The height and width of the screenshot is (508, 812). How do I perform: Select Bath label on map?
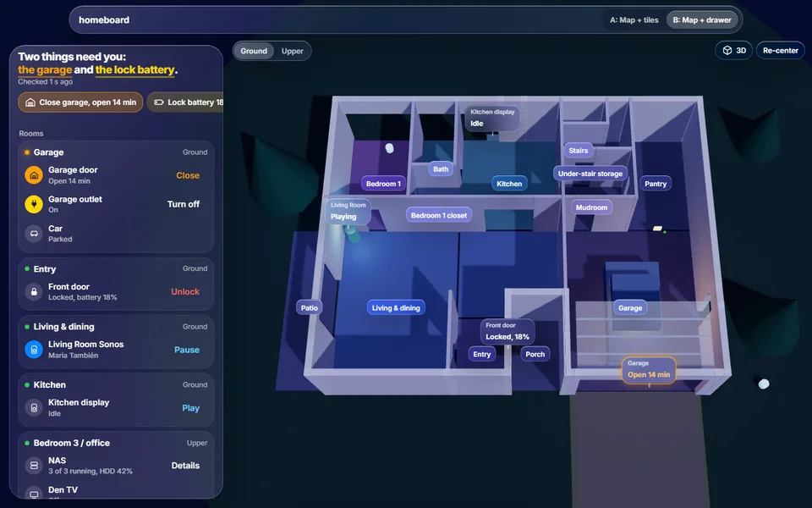441,169
